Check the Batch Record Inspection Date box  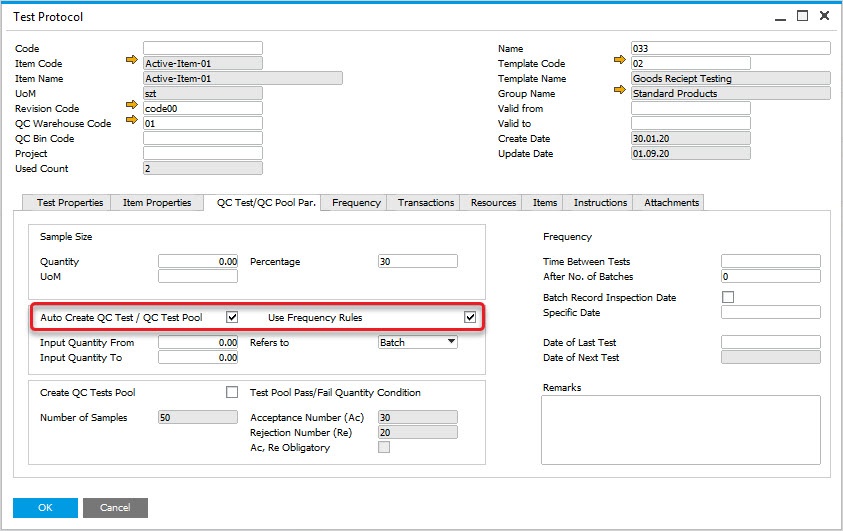pos(728,297)
